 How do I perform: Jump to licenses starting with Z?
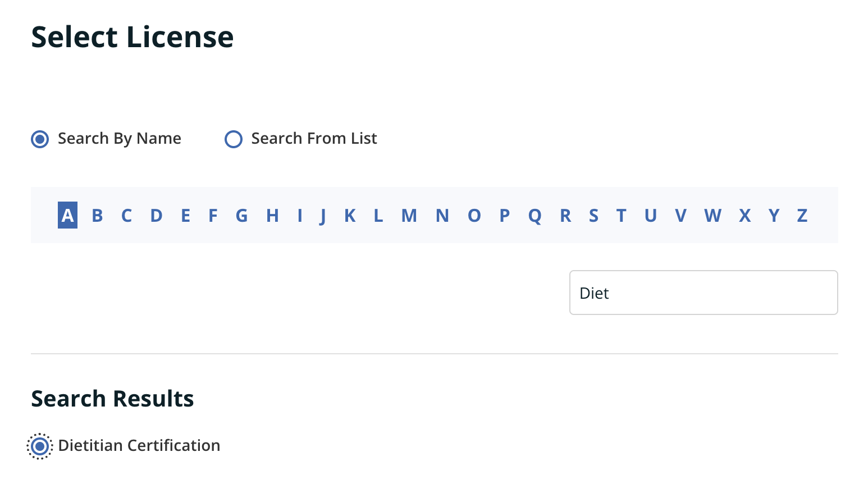click(x=802, y=216)
